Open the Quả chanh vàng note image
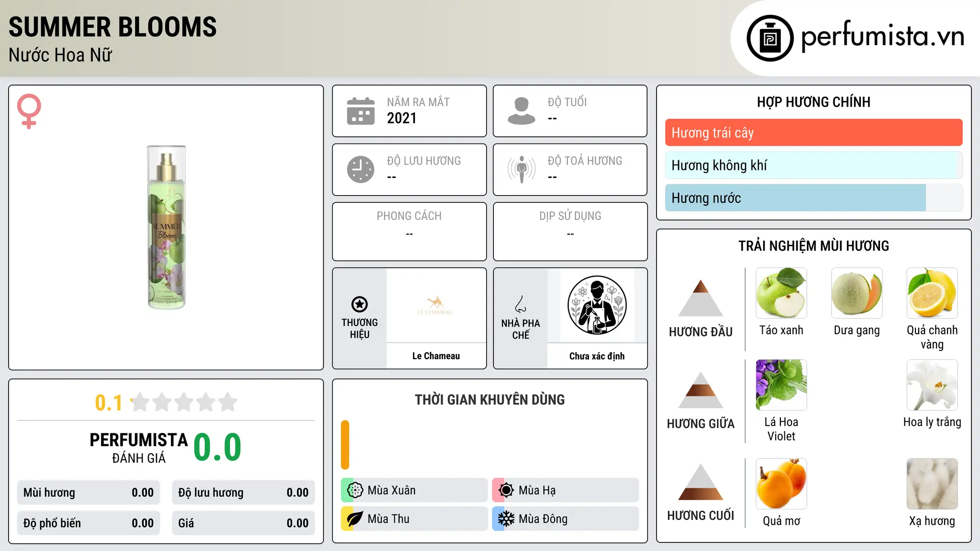This screenshot has height=551, width=980. pyautogui.click(x=932, y=293)
